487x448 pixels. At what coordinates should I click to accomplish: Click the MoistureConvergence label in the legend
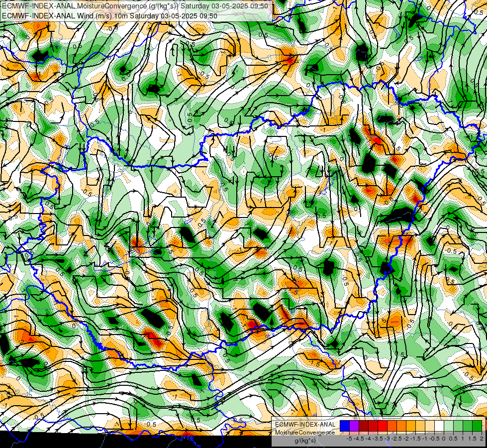pyautogui.click(x=305, y=433)
